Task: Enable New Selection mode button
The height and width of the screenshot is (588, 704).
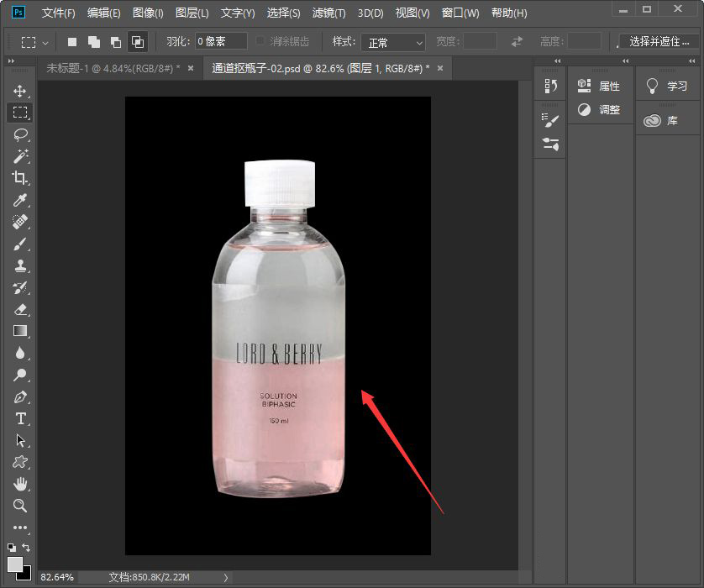Action: pyautogui.click(x=72, y=42)
